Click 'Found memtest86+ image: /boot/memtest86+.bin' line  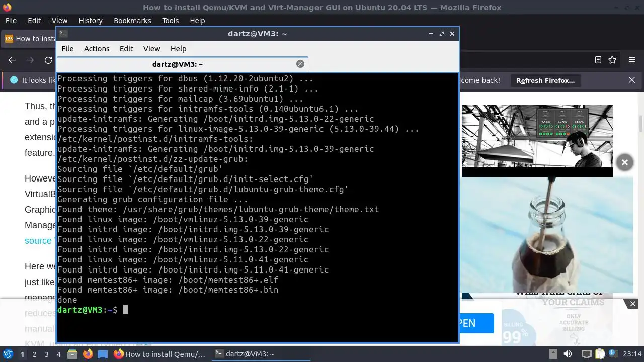pyautogui.click(x=168, y=290)
